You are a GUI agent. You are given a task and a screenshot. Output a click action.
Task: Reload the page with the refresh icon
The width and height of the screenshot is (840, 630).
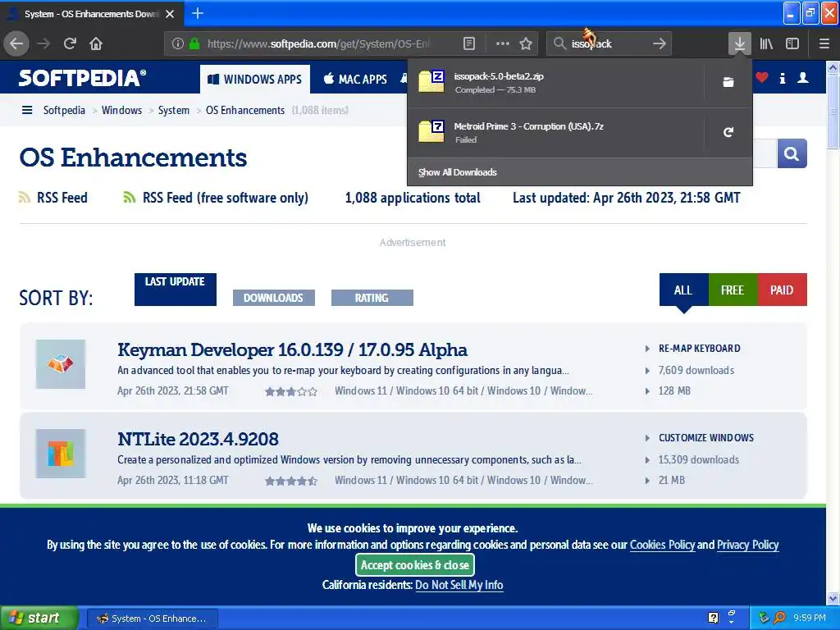(x=70, y=43)
